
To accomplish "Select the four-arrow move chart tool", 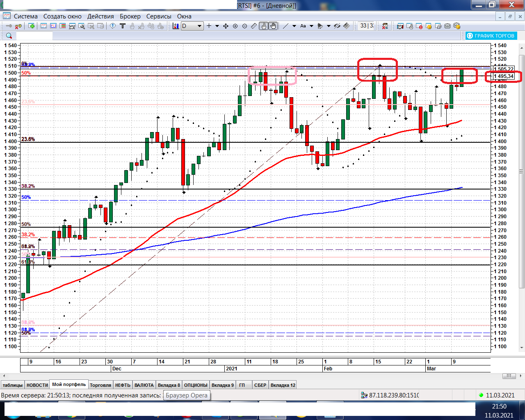I will [226, 26].
